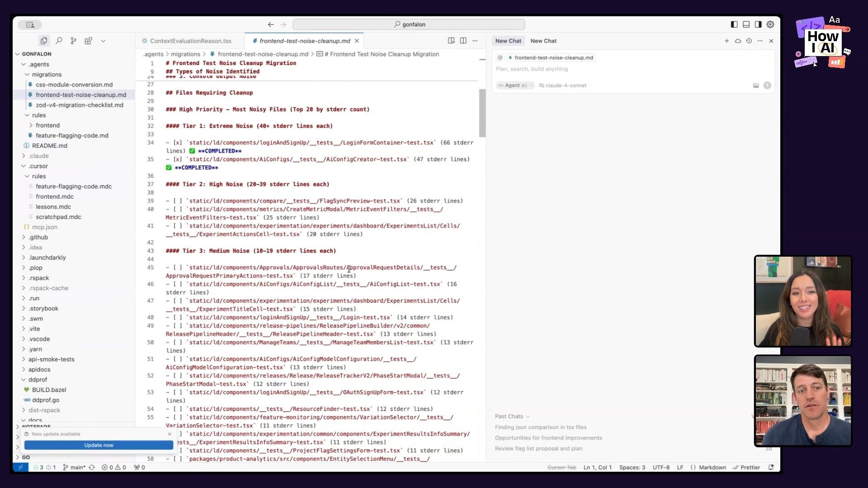This screenshot has width=868, height=488.
Task: Click the @ add context icon
Action: (500, 57)
